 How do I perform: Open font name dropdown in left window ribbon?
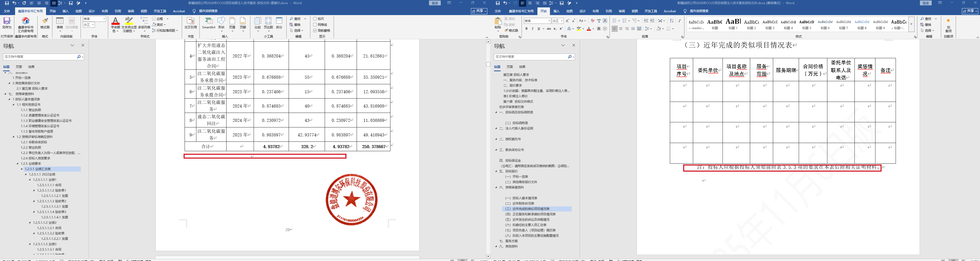[104, 19]
